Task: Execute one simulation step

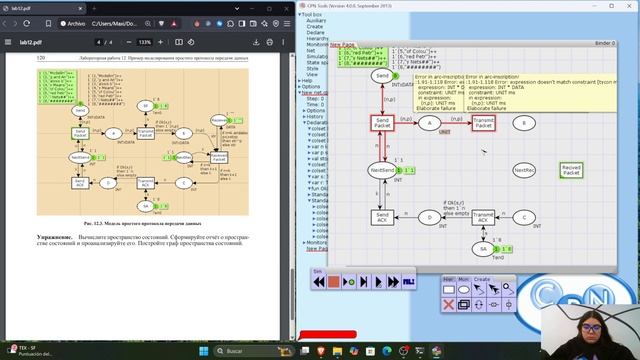Action: coord(363,282)
